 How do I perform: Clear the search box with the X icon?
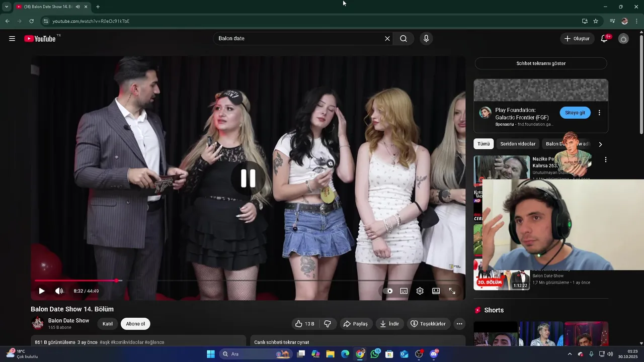[x=387, y=39]
